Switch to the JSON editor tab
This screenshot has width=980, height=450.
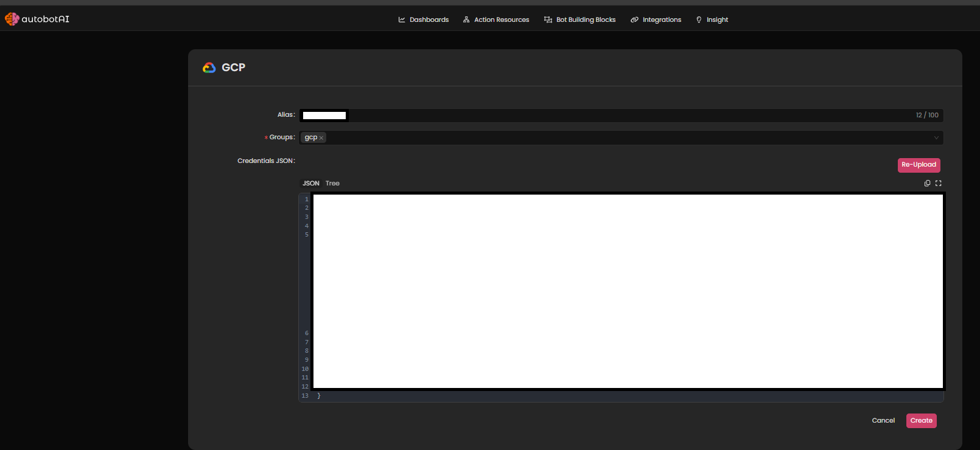point(311,183)
